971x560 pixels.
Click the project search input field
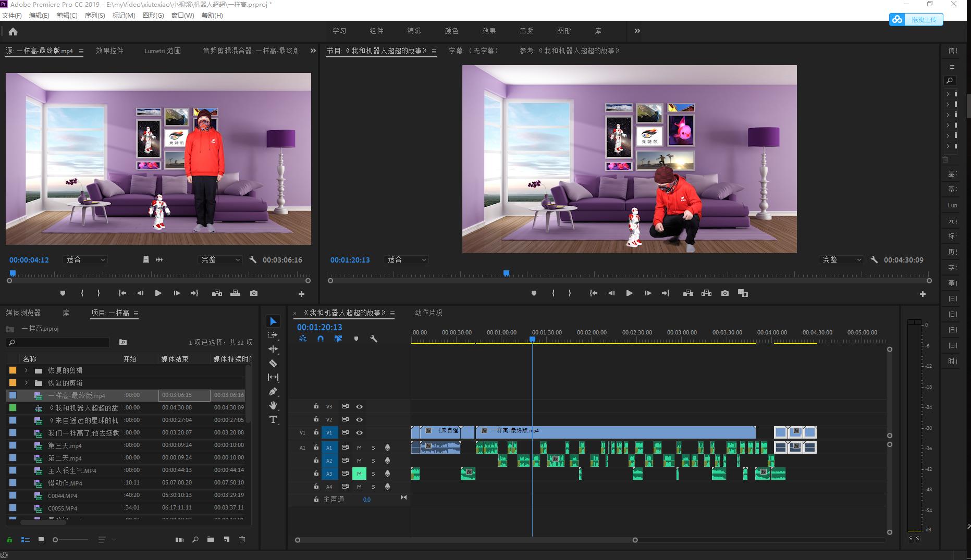pos(60,342)
